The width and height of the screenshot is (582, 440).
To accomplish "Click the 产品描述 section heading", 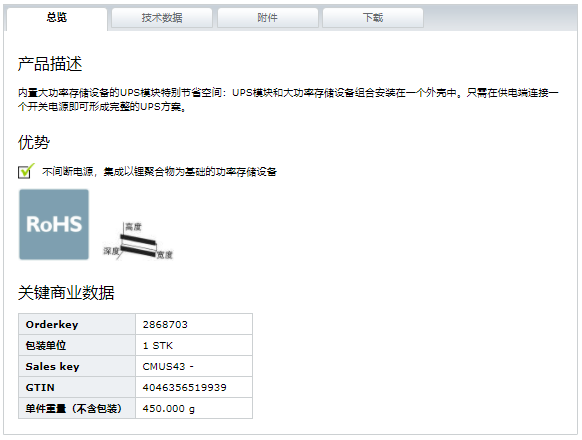I will (x=50, y=64).
